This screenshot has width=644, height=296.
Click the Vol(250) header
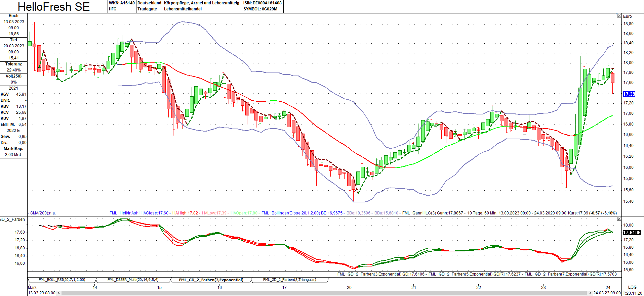[x=14, y=76]
